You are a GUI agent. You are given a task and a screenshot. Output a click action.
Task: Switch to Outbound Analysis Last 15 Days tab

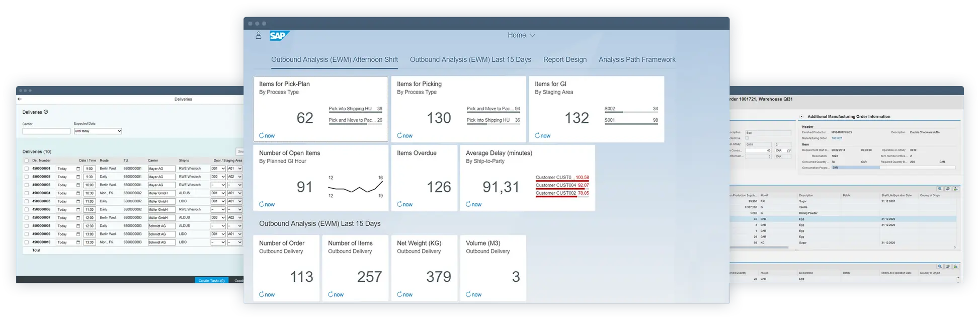(470, 60)
